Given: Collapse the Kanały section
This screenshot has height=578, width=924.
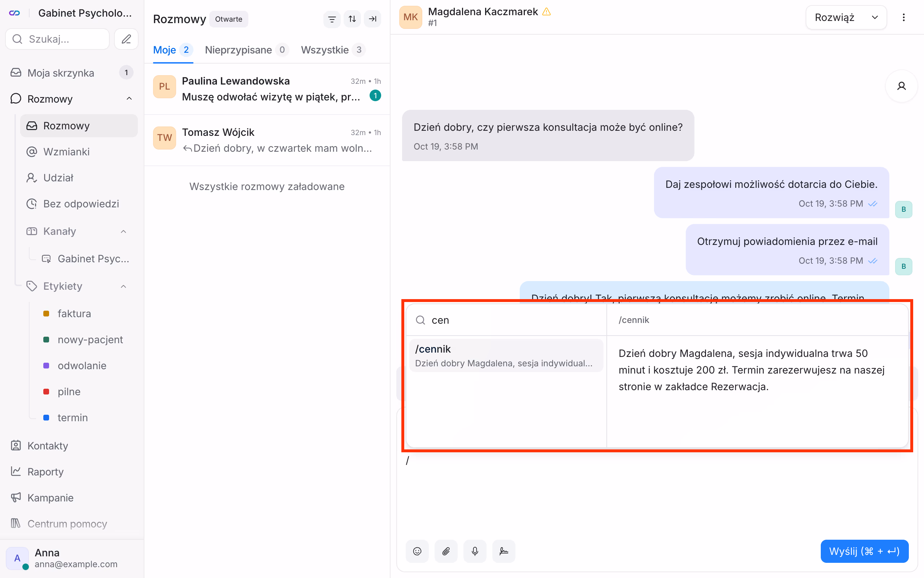Looking at the screenshot, I should pos(123,231).
